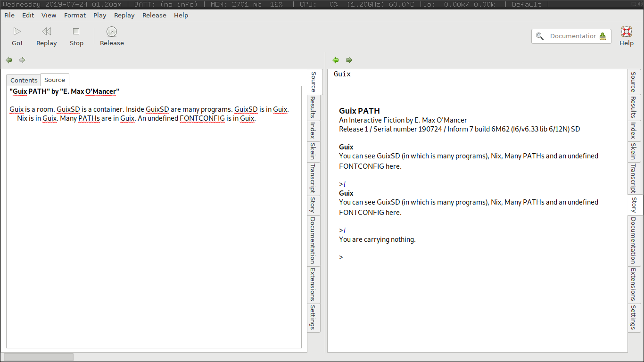
Task: Select left panel Results tab
Action: pos(314,107)
